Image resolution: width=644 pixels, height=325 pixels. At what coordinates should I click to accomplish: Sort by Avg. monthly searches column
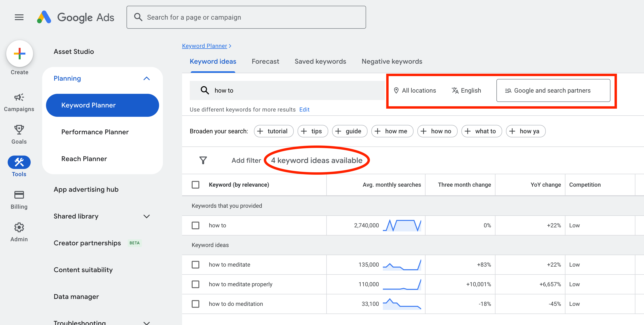391,185
